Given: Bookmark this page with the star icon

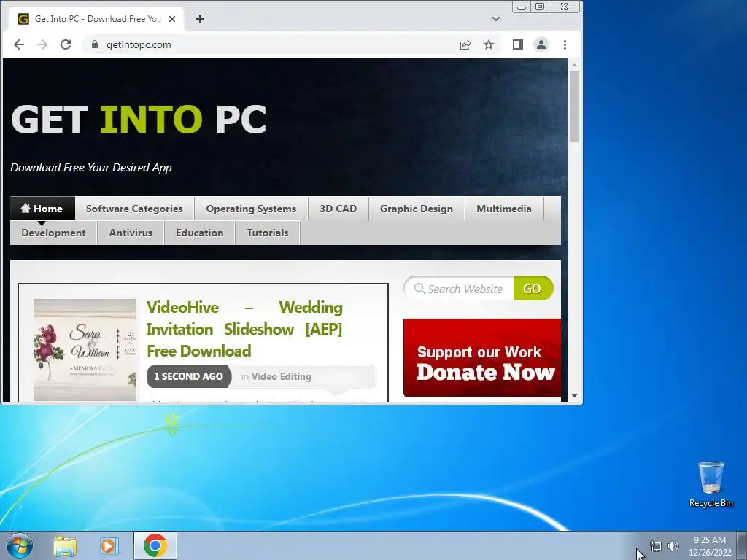Looking at the screenshot, I should coord(489,44).
